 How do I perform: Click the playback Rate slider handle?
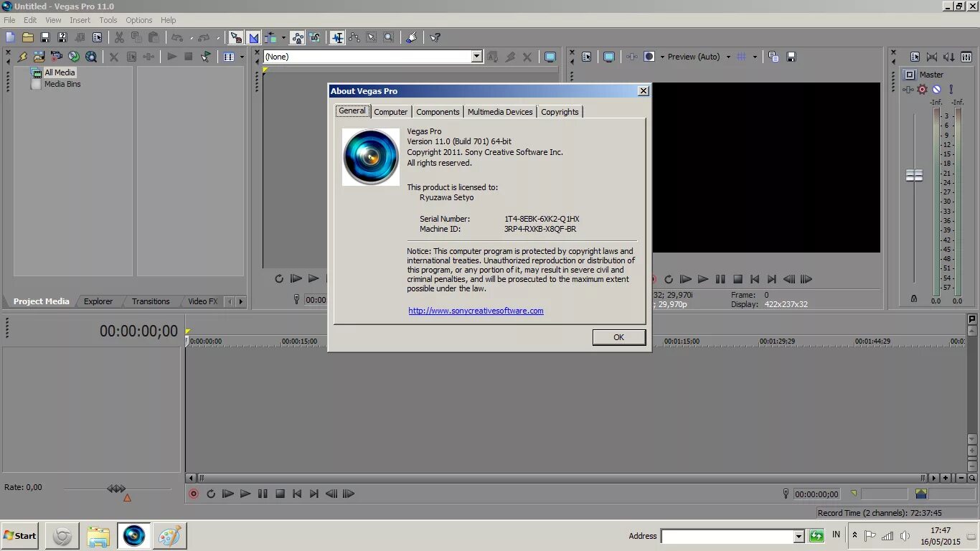pyautogui.click(x=116, y=489)
